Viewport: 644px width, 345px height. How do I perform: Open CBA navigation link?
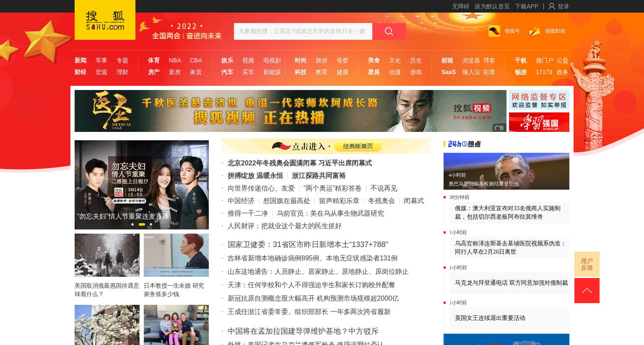(x=196, y=60)
